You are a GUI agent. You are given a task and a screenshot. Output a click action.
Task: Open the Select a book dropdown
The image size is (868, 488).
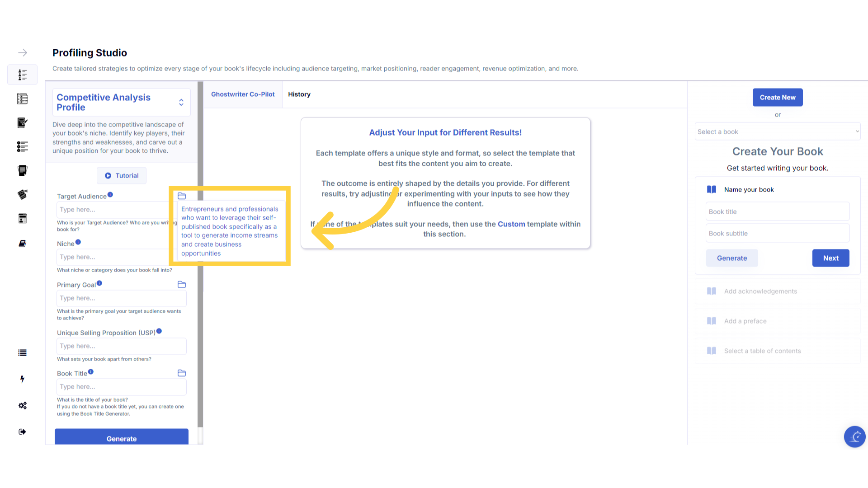(777, 132)
